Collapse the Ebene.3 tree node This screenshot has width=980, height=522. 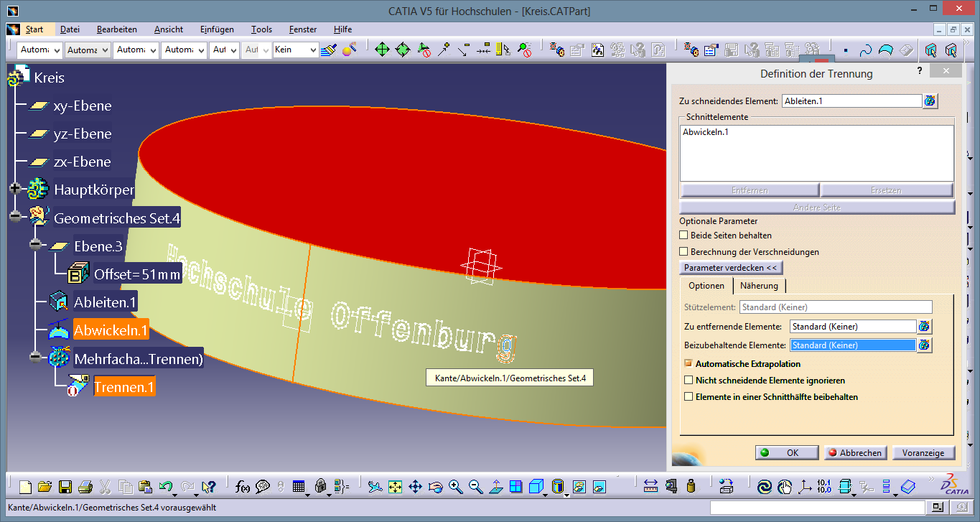[35, 246]
